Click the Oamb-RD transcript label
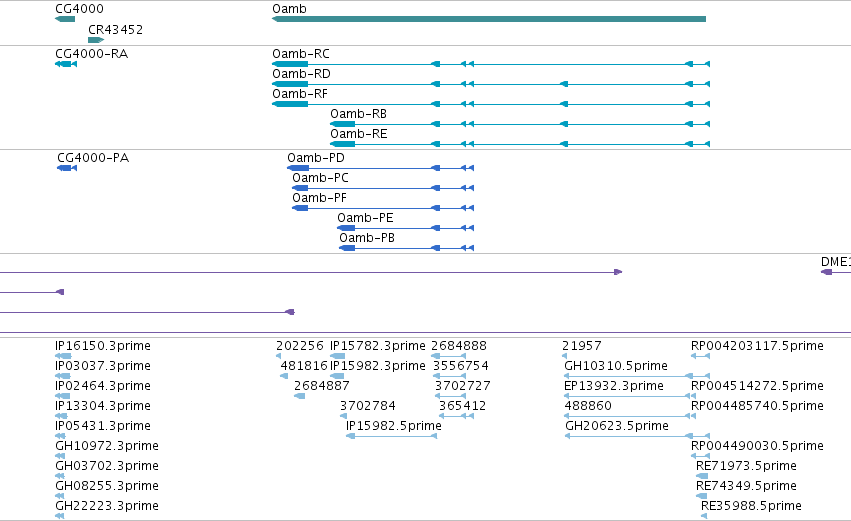Viewport: 851px width, 521px height. click(301, 74)
